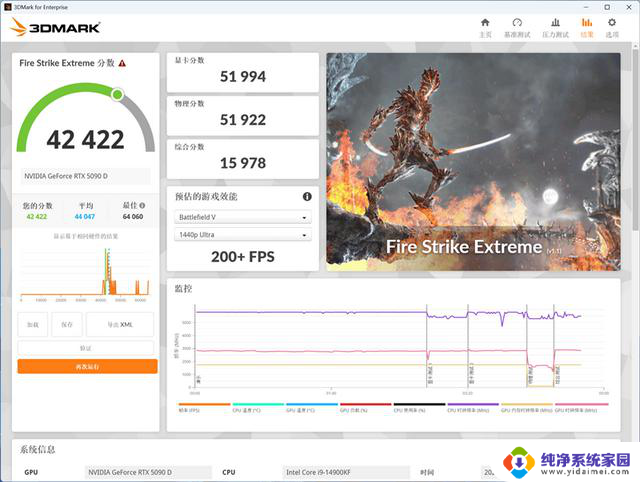This screenshot has width=640, height=482.
Task: Click the red warning icon beside Fire Strike Extreme
Action: pos(122,63)
